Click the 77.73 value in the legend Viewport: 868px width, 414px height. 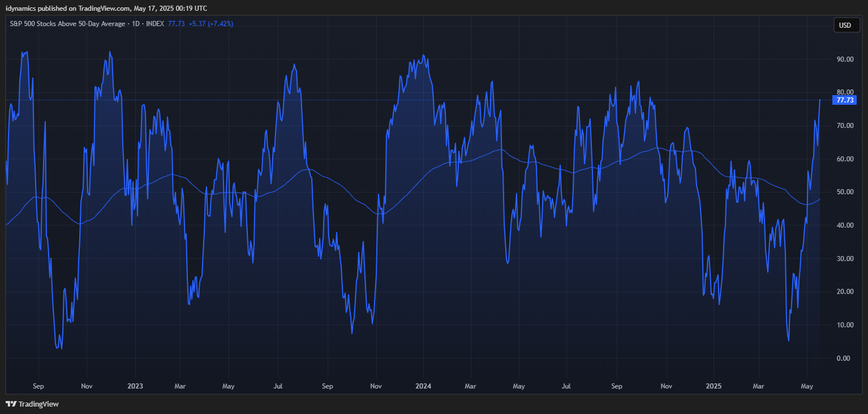[177, 24]
